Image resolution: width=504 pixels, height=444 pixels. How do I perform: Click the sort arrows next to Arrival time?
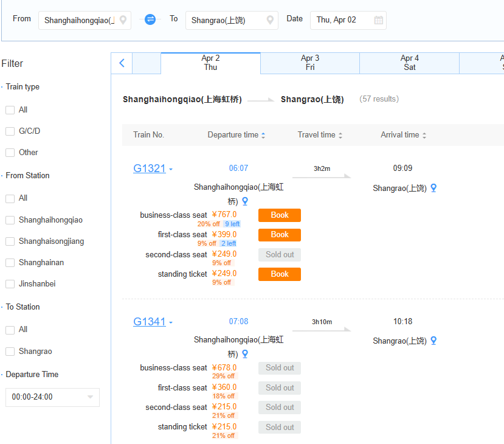pos(424,135)
